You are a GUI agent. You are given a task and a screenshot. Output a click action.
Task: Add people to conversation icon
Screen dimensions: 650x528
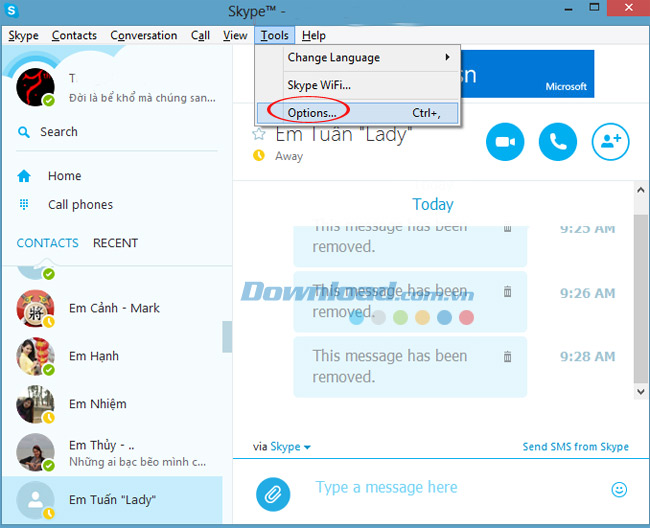click(610, 142)
